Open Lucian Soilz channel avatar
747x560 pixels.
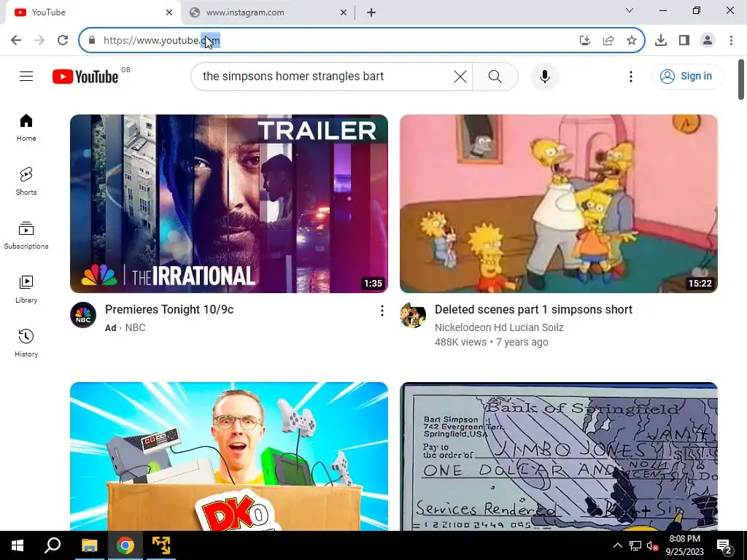(x=413, y=315)
